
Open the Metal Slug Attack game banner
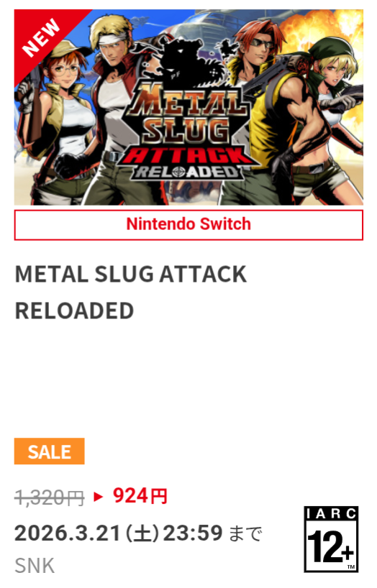188,107
